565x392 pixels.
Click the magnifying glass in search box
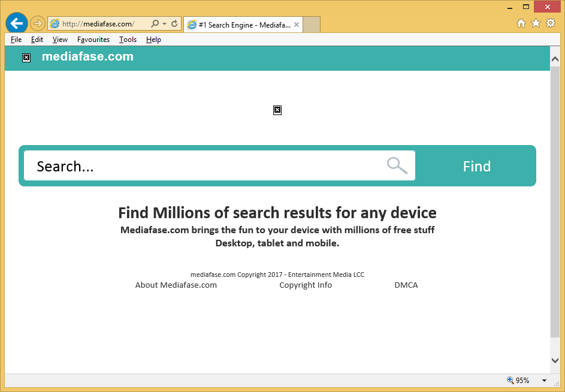[x=397, y=165]
